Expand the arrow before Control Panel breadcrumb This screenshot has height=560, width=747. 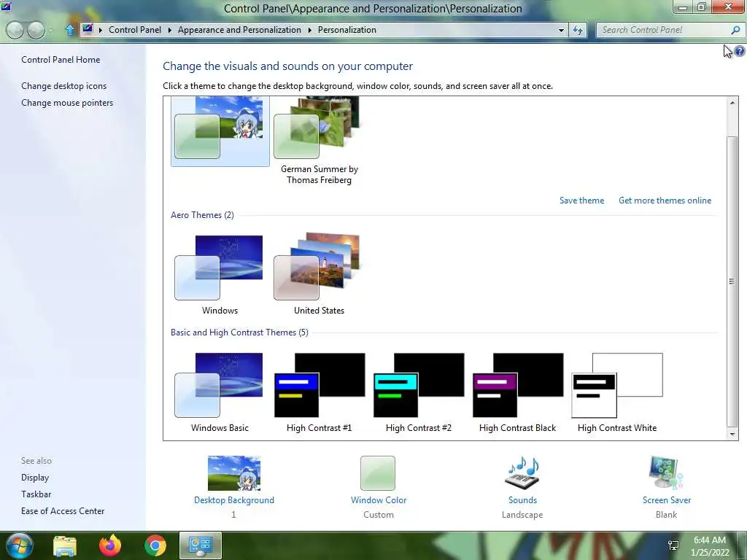coord(101,30)
